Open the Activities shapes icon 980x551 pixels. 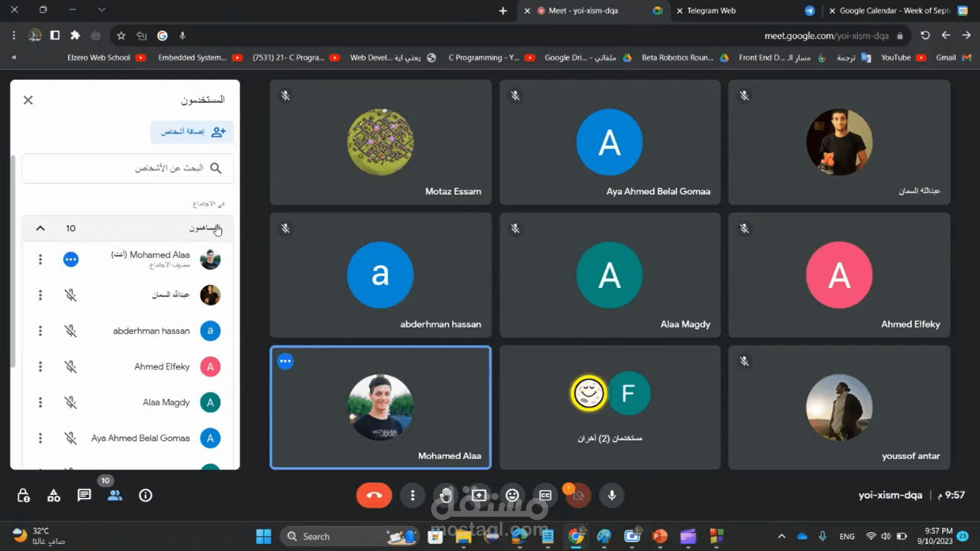[x=54, y=495]
